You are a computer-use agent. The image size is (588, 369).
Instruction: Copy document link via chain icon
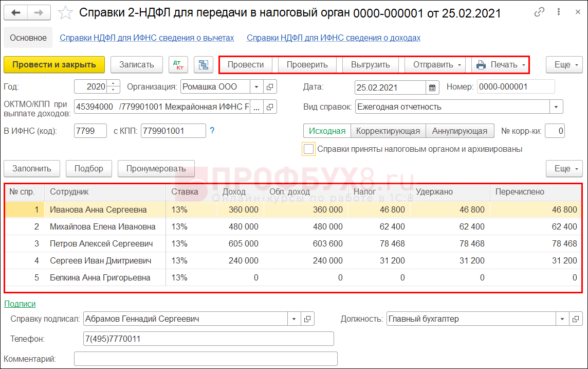pyautogui.click(x=539, y=12)
